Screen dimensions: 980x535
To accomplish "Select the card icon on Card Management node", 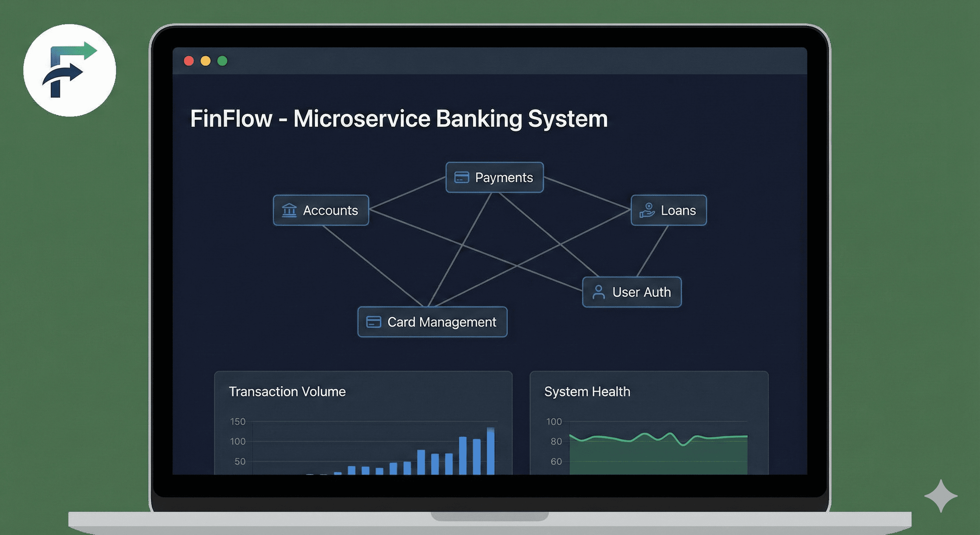I will coord(375,322).
